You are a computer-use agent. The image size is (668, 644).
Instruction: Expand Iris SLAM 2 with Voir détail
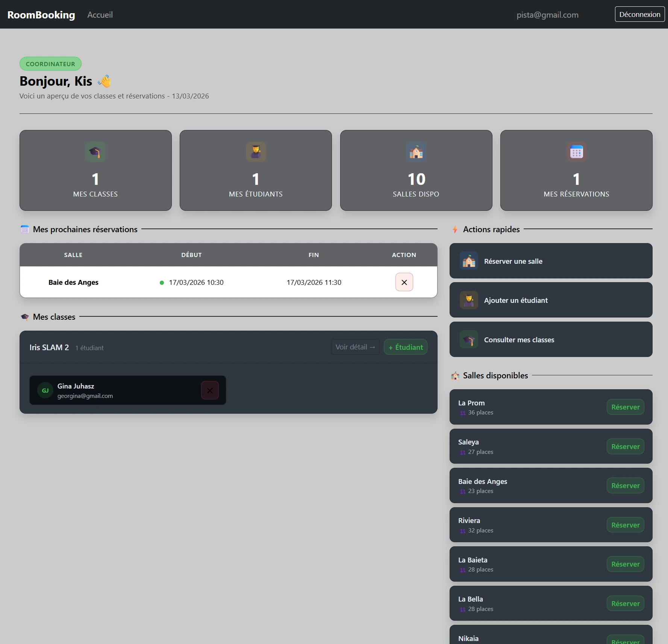point(355,347)
